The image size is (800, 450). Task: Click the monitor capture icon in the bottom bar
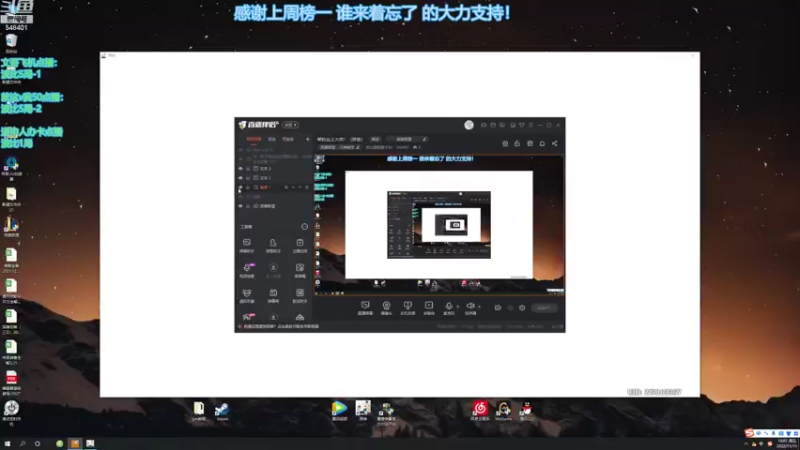tap(408, 308)
